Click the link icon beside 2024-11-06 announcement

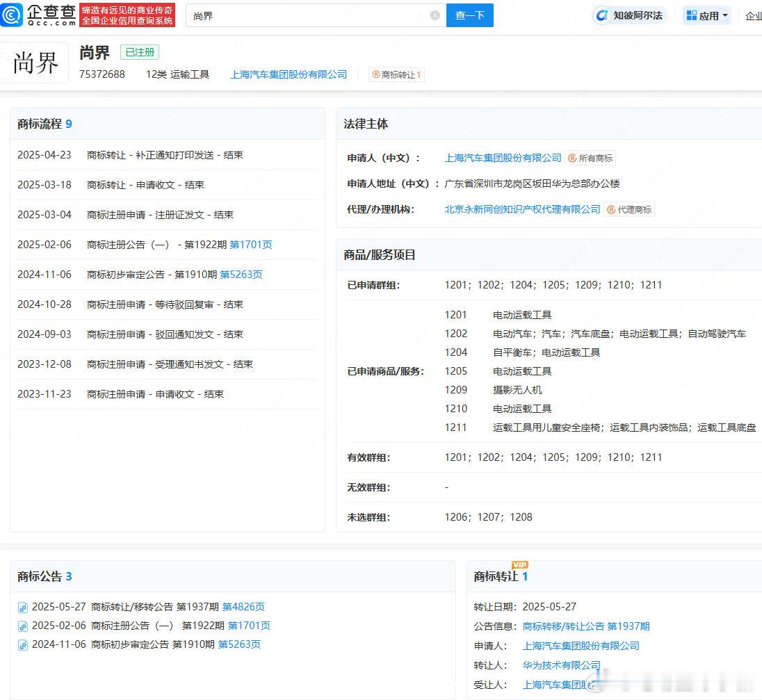[x=22, y=645]
